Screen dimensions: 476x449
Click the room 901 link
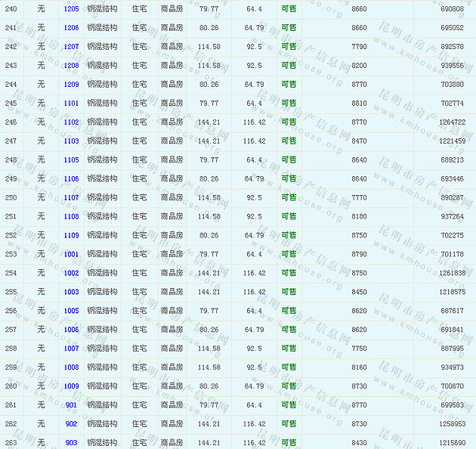click(x=71, y=405)
